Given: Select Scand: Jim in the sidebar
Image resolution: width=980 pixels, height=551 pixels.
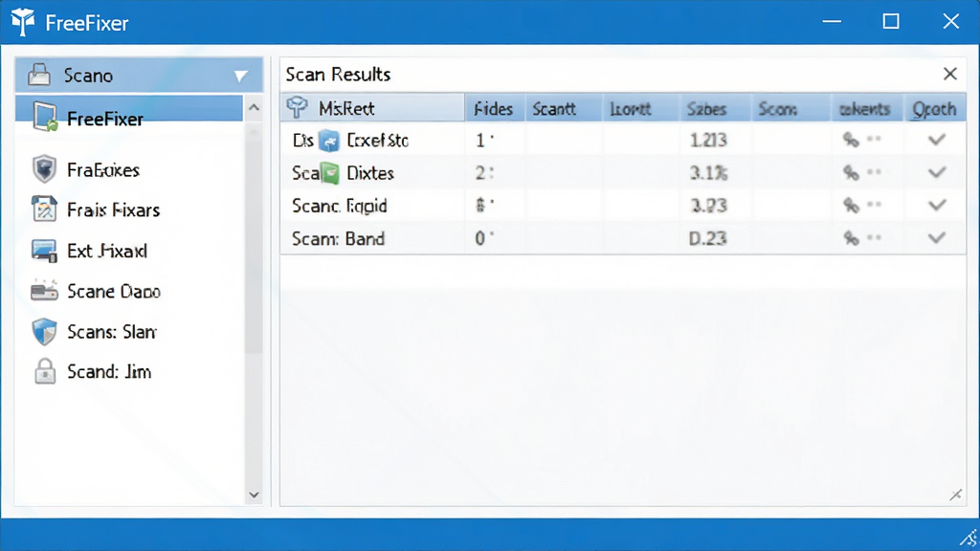Looking at the screenshot, I should tap(109, 372).
